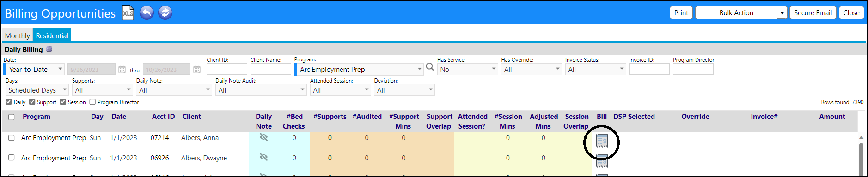
Task: Click the Amount column header
Action: pyautogui.click(x=832, y=117)
